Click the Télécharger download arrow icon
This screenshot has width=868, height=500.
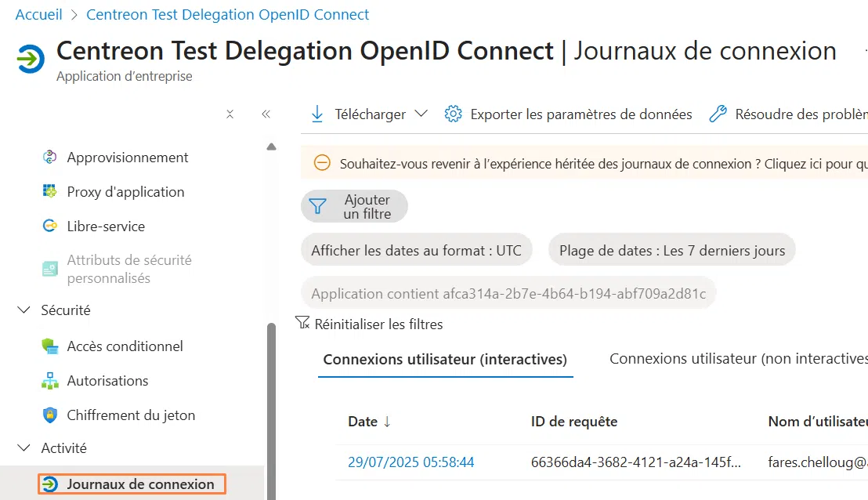317,114
